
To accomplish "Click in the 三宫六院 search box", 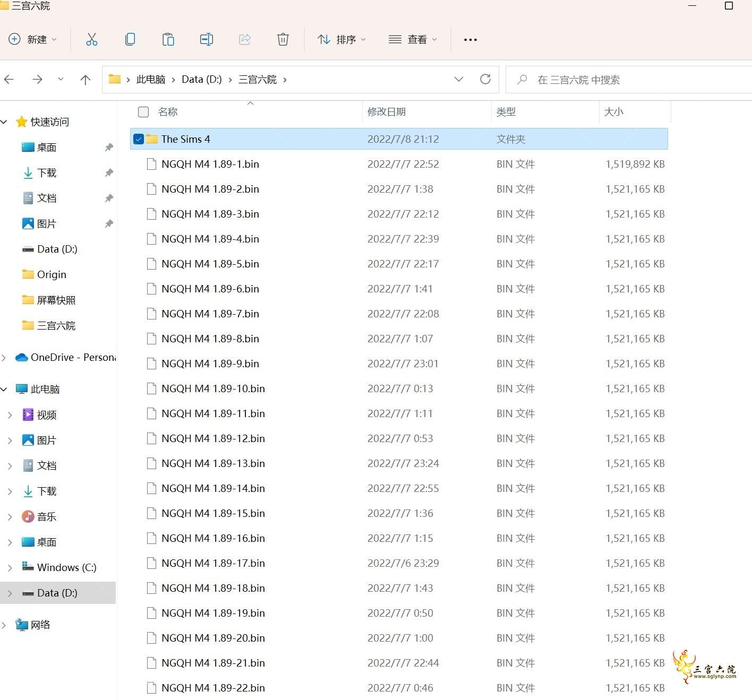I will click(x=629, y=80).
